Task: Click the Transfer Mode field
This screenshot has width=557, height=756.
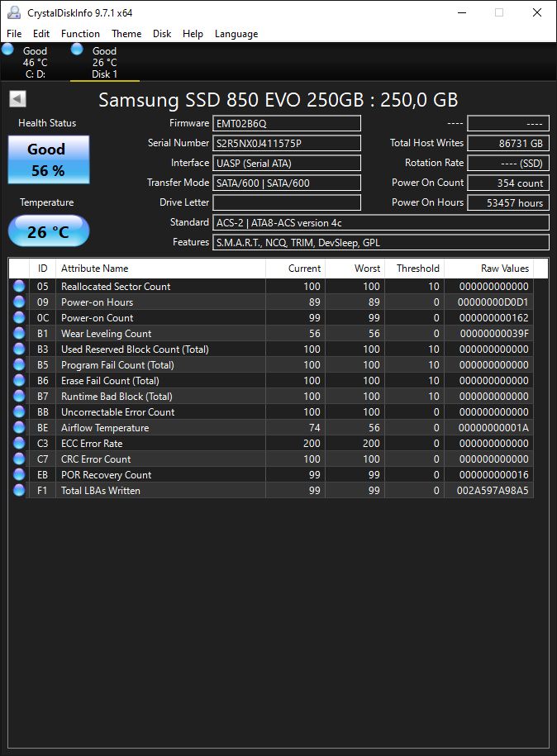Action: [287, 183]
